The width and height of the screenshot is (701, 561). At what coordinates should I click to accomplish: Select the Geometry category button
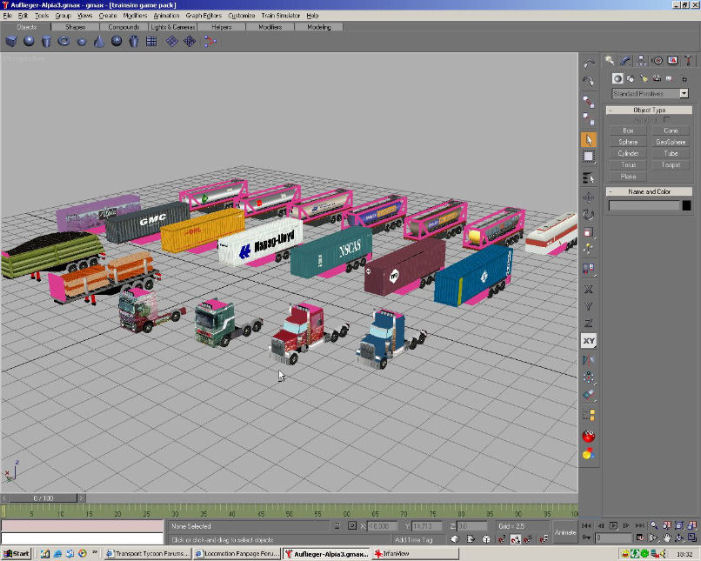pyautogui.click(x=617, y=79)
